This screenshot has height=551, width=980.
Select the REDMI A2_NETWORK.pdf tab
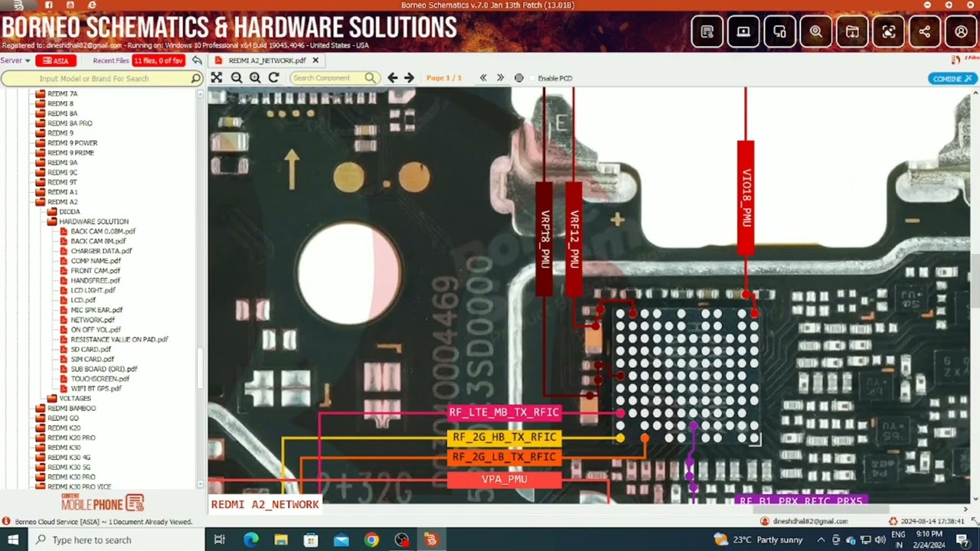(x=266, y=60)
